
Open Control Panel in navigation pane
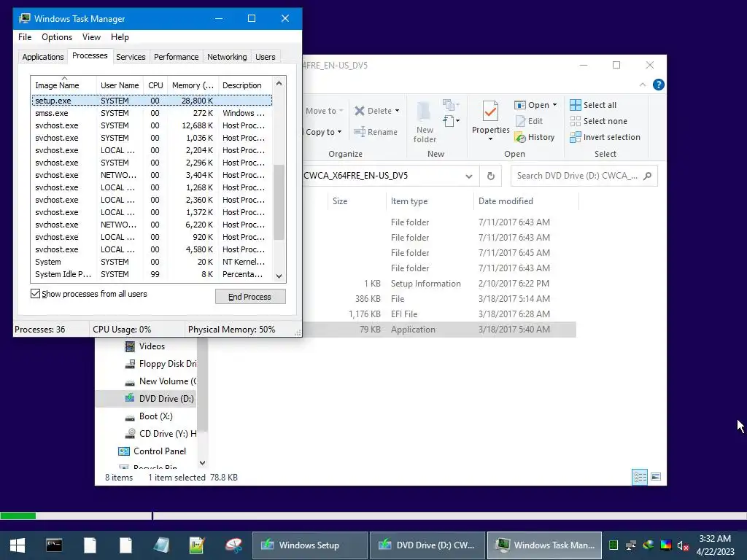pyautogui.click(x=152, y=451)
